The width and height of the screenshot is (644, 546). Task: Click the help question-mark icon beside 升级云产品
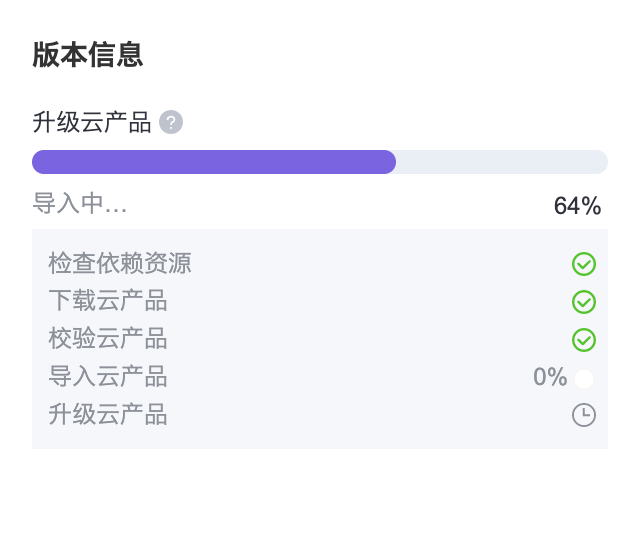tap(171, 123)
